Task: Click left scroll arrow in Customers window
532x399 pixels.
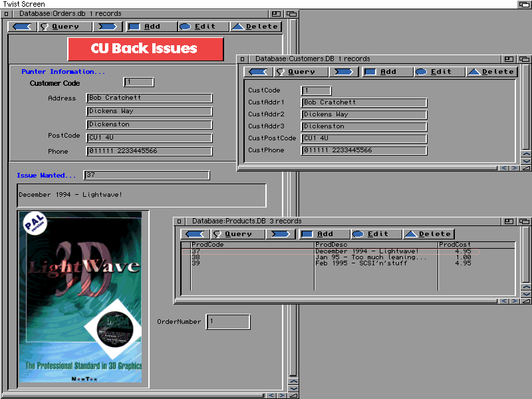Action: pyautogui.click(x=504, y=168)
